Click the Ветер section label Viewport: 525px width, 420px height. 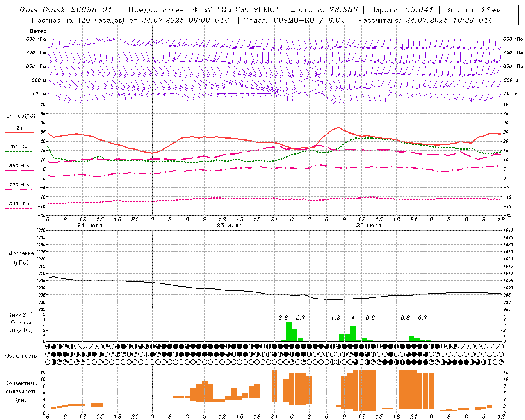point(38,31)
